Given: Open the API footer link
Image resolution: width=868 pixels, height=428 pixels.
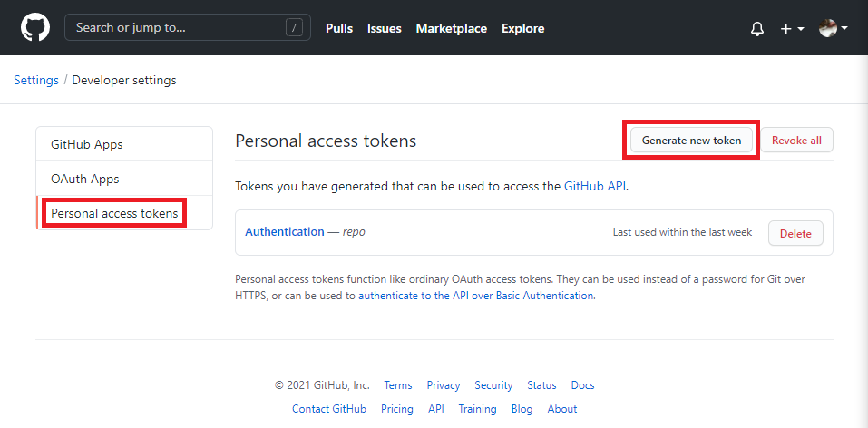Looking at the screenshot, I should point(436,409).
